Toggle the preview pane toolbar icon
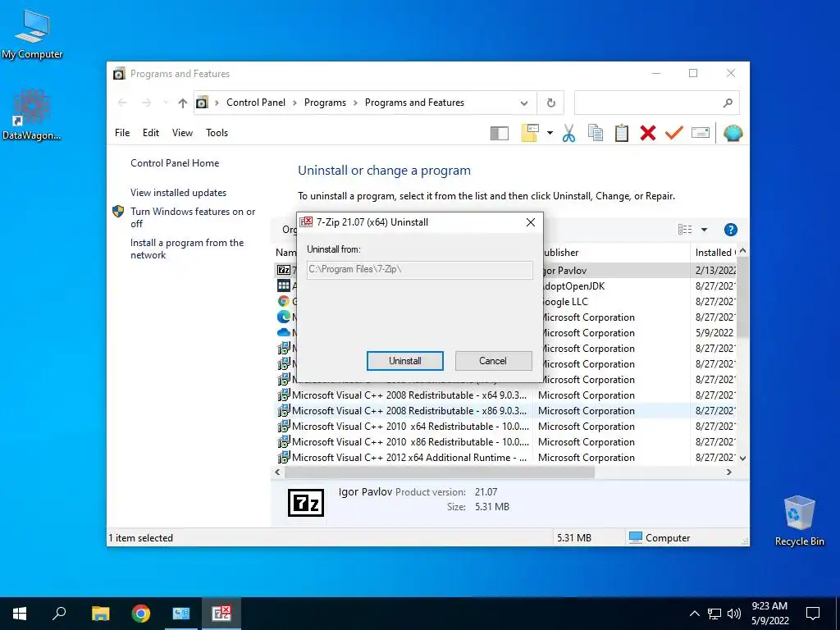This screenshot has height=630, width=840. coord(500,133)
